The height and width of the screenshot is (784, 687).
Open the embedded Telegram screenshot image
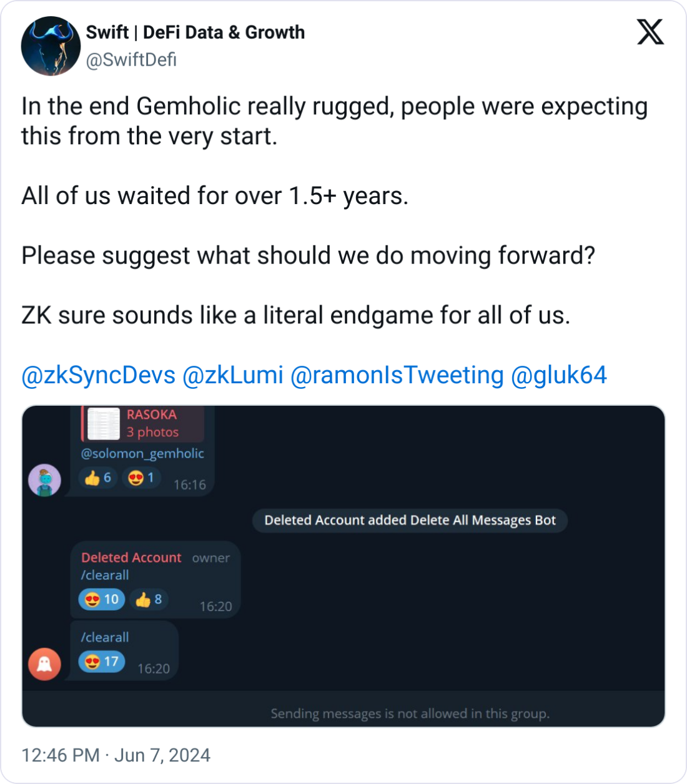343,566
